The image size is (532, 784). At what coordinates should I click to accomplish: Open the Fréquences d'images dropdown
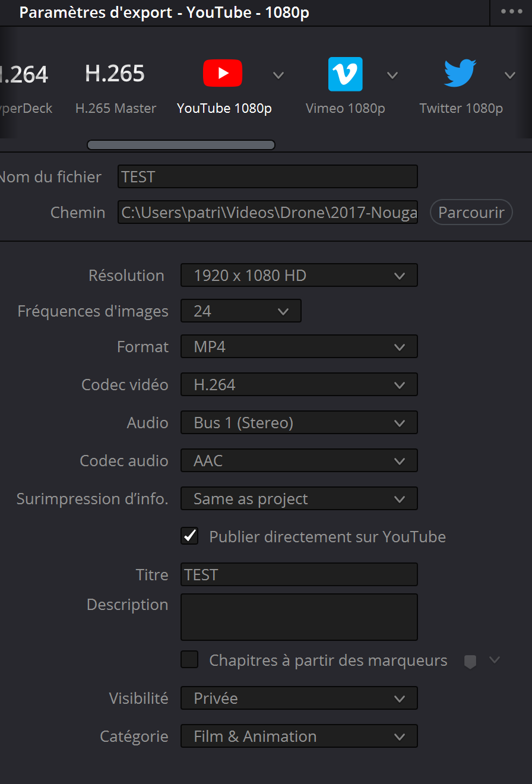click(240, 311)
